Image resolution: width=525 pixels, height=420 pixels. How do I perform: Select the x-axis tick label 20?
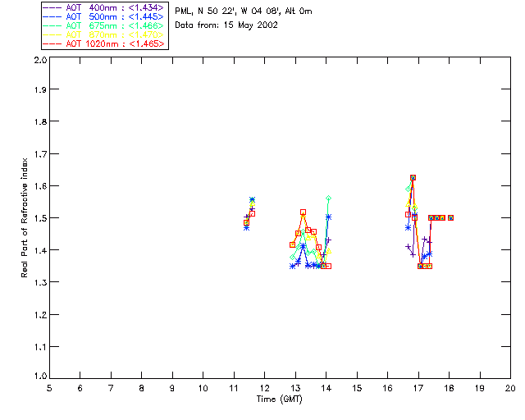[510, 389]
